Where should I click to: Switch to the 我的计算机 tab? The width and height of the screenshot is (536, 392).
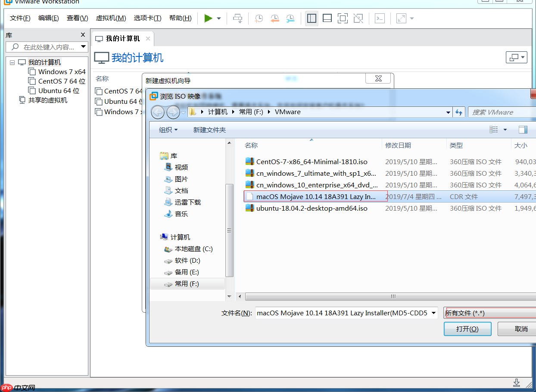(122, 38)
